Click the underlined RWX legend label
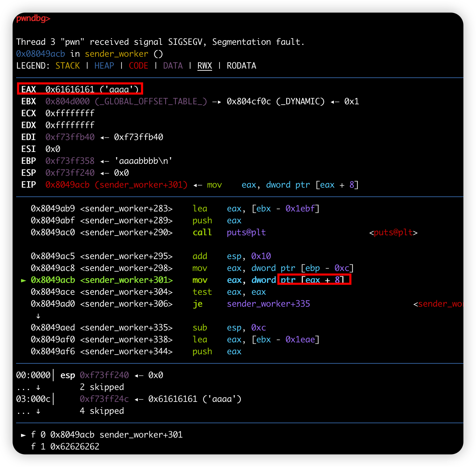Screen dimensions: 476x467 (x=205, y=66)
